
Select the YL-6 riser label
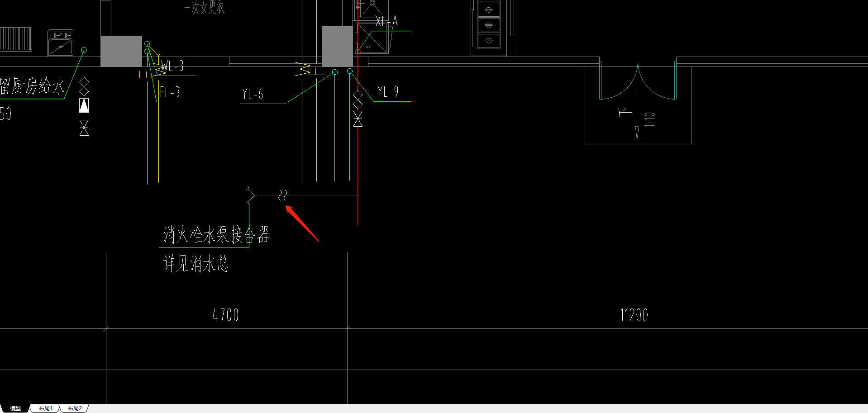tap(253, 94)
